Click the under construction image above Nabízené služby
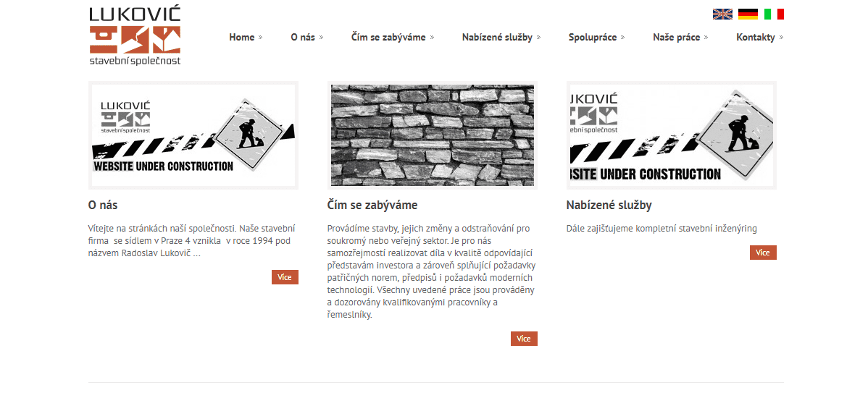The width and height of the screenshot is (868, 398). coord(672,135)
